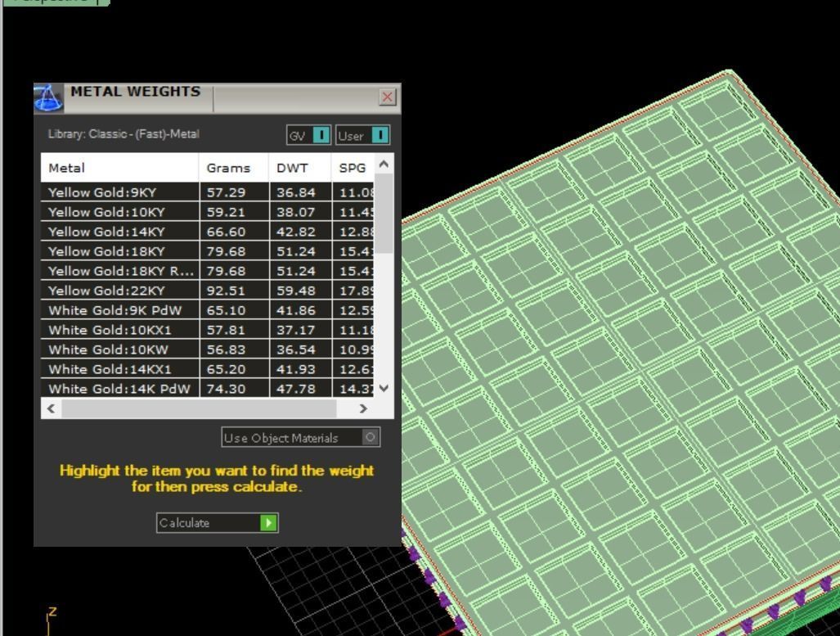Select the Yellow Gold:9KY row
840x636 pixels.
click(x=207, y=192)
